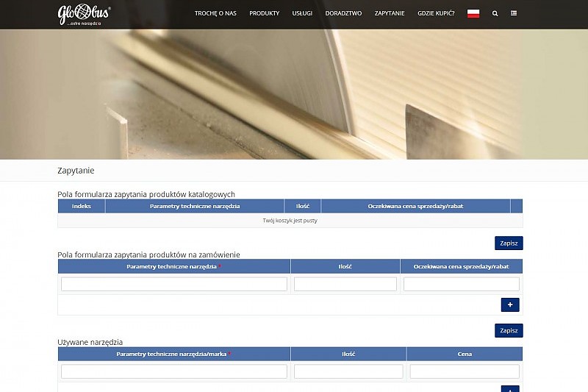This screenshot has height=392, width=588.
Task: Switch language via the Polish flag icon
Action: pyautogui.click(x=473, y=13)
